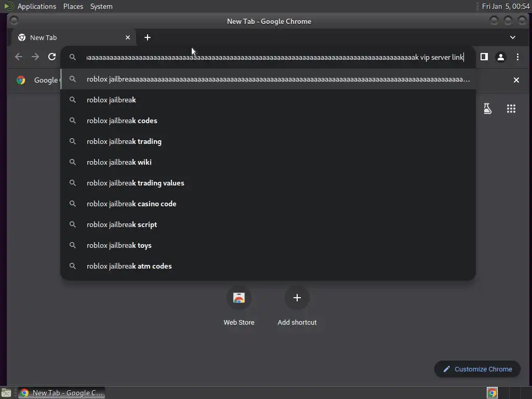Click the Chrome tray icon in bottom panel
The height and width of the screenshot is (399, 532).
492,393
